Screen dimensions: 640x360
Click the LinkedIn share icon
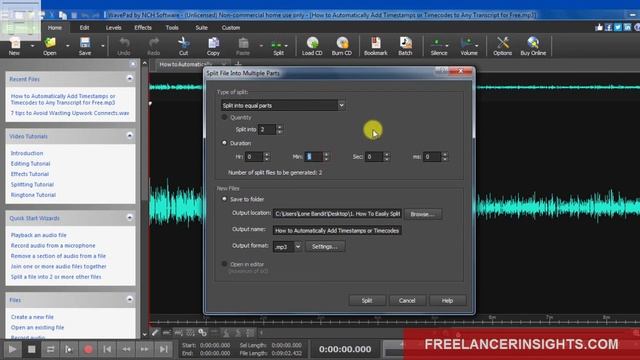click(627, 27)
